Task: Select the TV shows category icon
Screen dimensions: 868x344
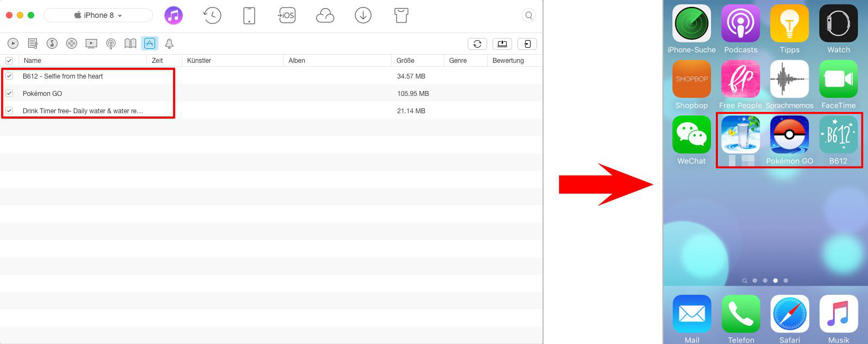Action: [x=91, y=43]
